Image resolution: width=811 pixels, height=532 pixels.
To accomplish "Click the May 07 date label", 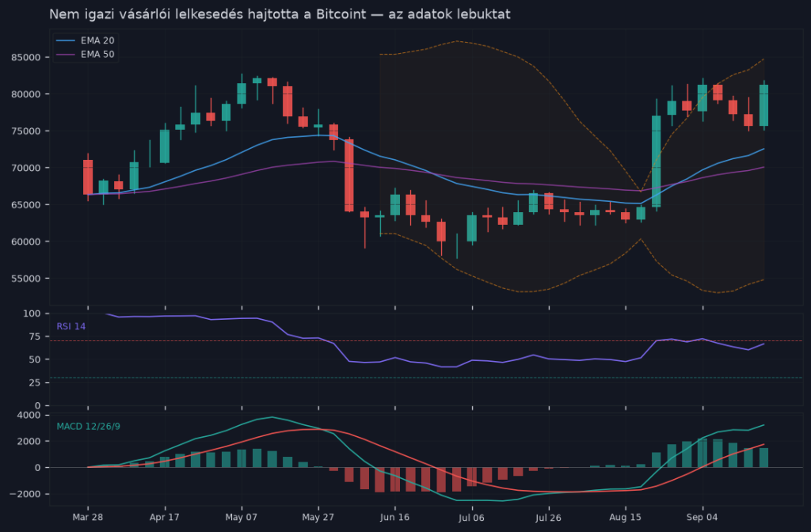I will [x=242, y=518].
